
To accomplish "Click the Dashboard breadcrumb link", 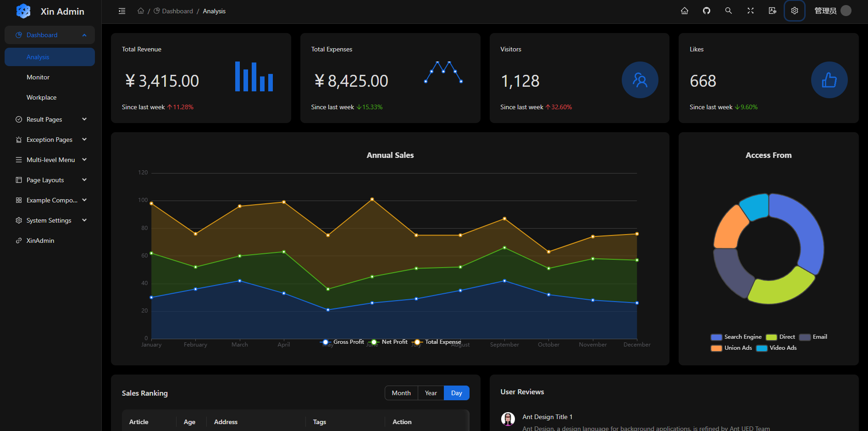I will pos(177,11).
